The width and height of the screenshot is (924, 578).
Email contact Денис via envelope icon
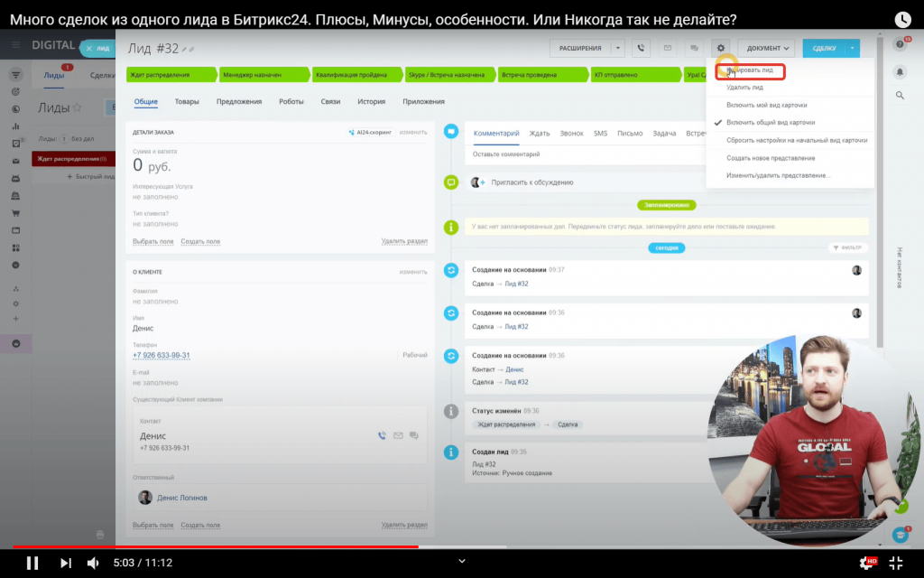[x=398, y=436]
